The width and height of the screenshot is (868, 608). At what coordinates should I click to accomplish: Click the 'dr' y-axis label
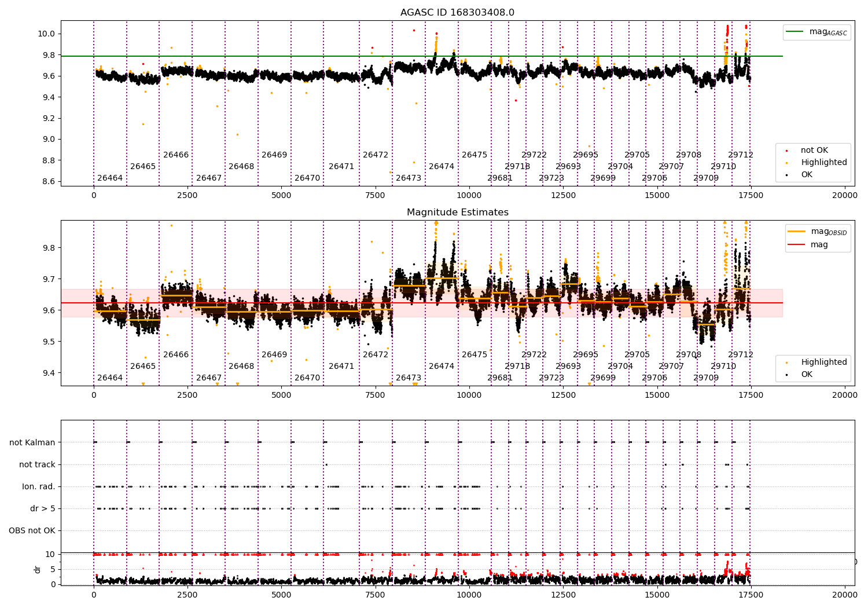pyautogui.click(x=38, y=569)
